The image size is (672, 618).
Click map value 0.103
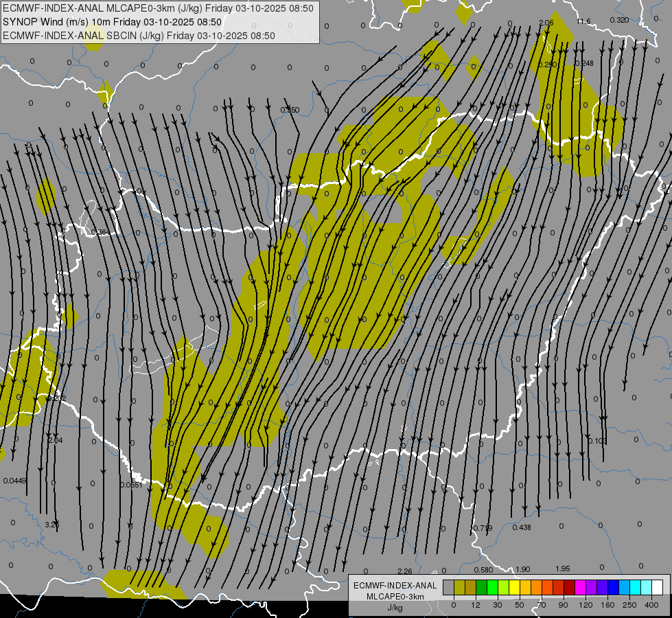tap(597, 441)
